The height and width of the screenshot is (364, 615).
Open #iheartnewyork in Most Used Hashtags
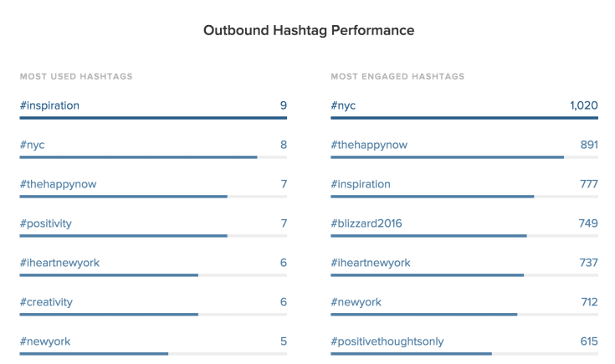pyautogui.click(x=59, y=263)
